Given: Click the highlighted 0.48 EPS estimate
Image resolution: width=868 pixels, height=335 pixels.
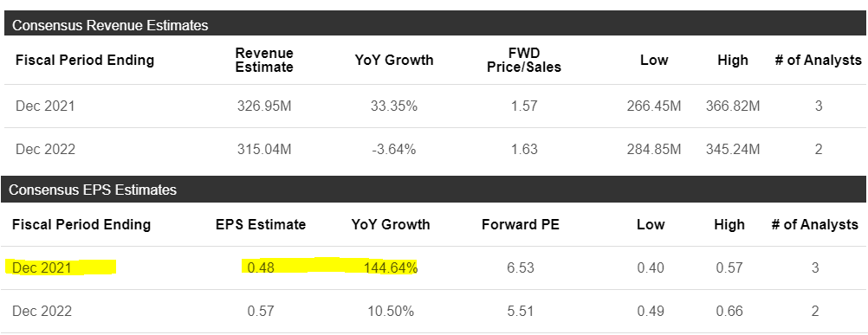Looking at the screenshot, I should click(261, 268).
